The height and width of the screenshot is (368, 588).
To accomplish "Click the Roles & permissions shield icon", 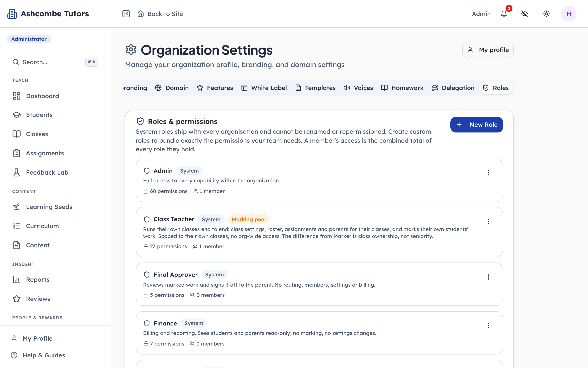I will (140, 121).
